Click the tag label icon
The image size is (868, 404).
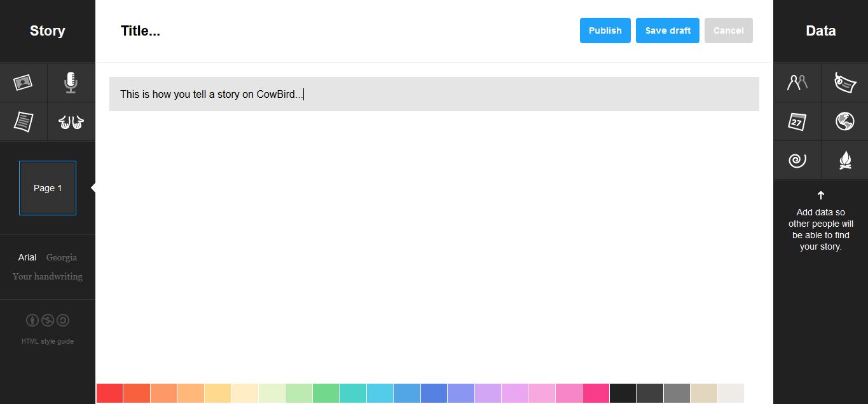(x=844, y=83)
